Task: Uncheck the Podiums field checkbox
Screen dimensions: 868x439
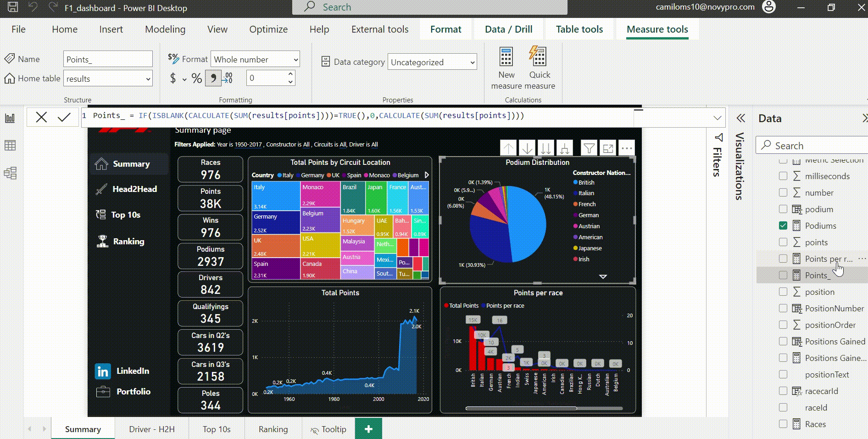Action: coord(783,225)
